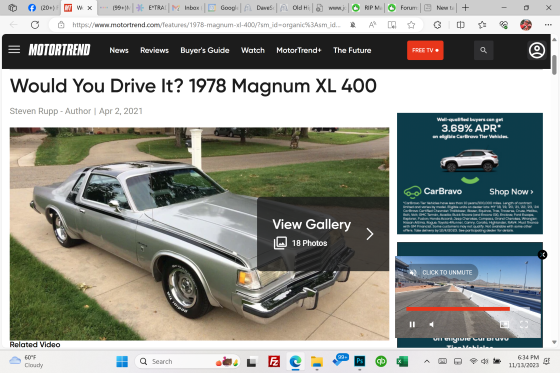Toggle the video volume speaker icon
This screenshot has height=373, width=560.
[x=431, y=324]
